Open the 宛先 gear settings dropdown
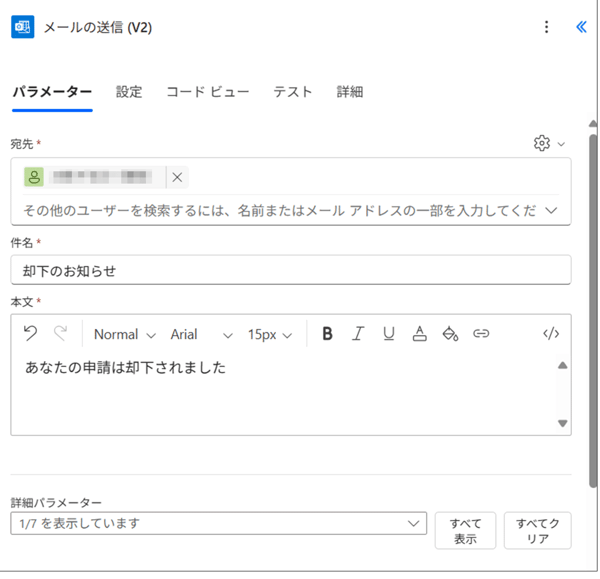Screen dimensions: 600x579 [549, 144]
